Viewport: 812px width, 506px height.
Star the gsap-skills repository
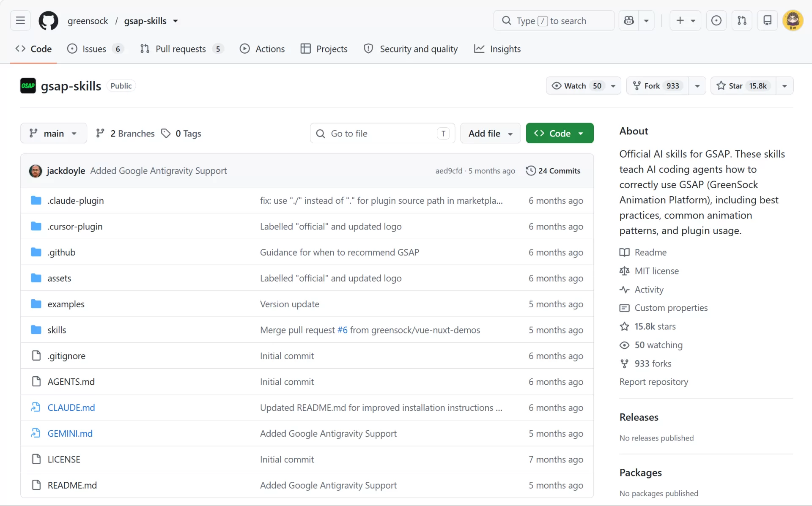point(743,86)
